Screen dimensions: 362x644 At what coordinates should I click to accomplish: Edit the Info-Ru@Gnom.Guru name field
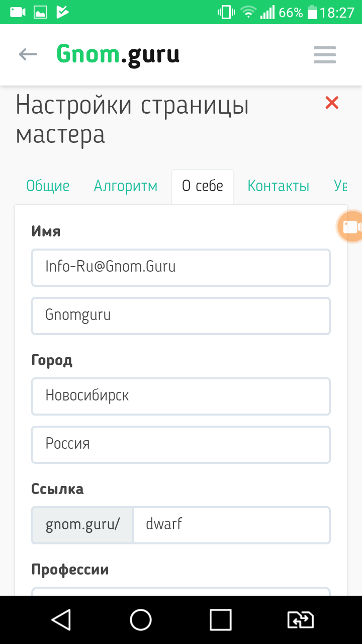click(181, 267)
